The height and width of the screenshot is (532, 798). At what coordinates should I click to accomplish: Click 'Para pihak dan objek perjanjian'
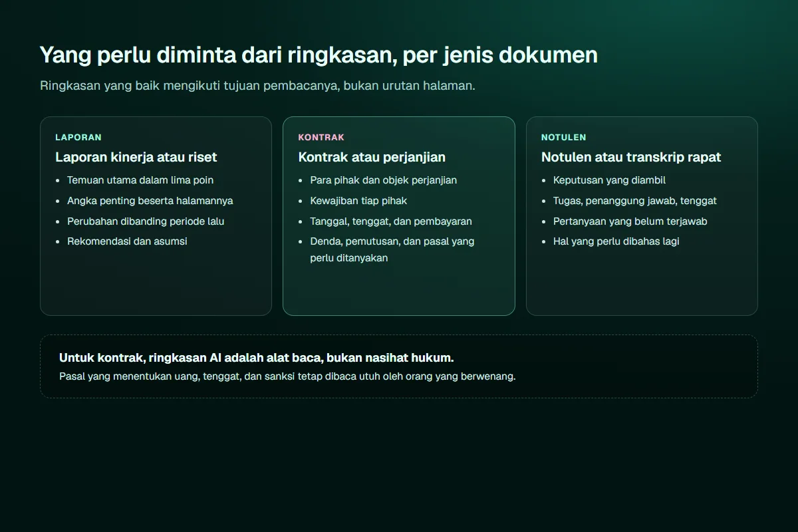[x=384, y=180]
